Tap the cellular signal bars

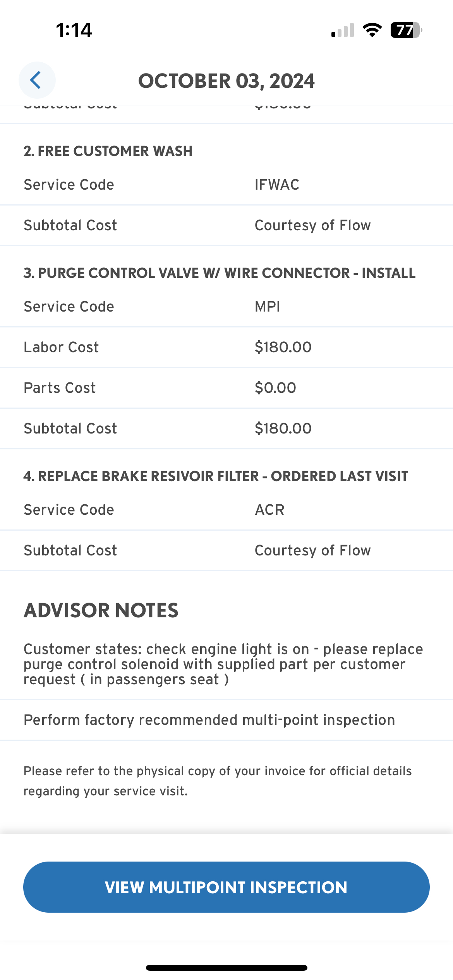[x=343, y=31]
